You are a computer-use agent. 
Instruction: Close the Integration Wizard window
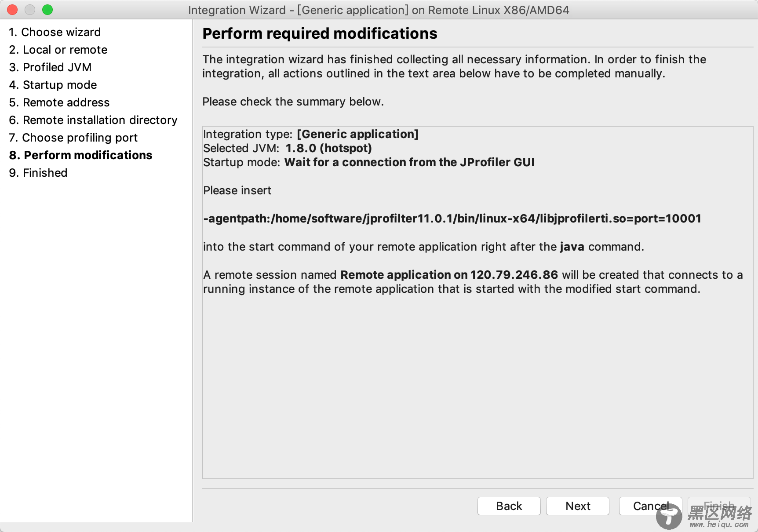tap(12, 10)
